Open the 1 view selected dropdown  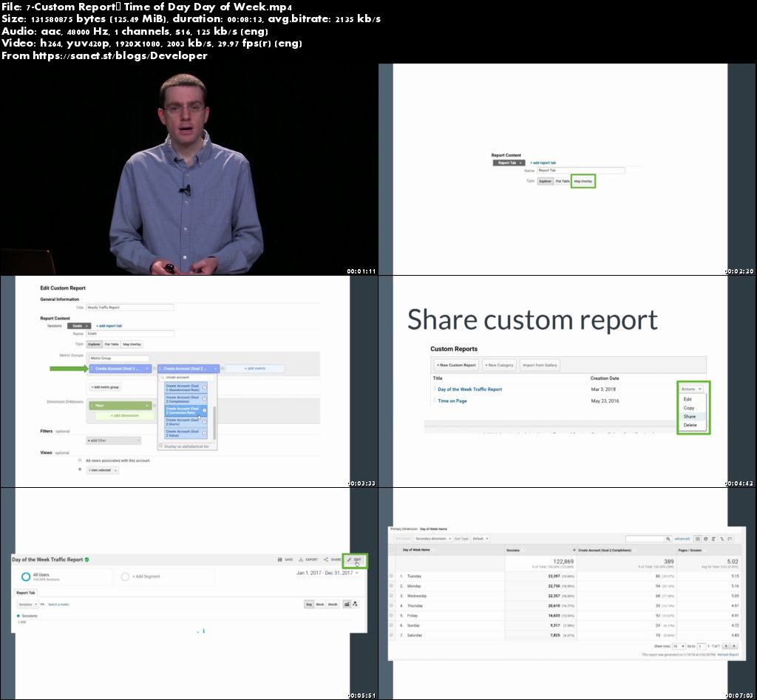point(102,469)
